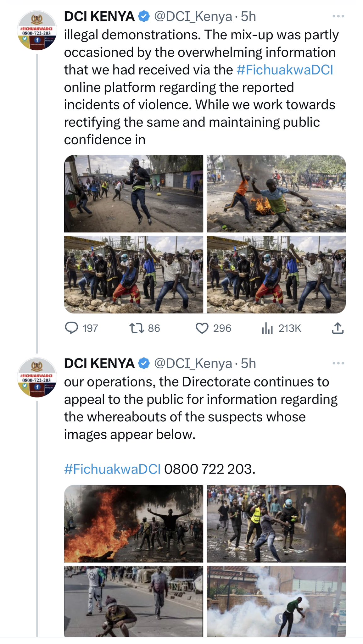Open bottom-right crowd photo in first tweet
The height and width of the screenshot is (644, 363).
pyautogui.click(x=276, y=275)
